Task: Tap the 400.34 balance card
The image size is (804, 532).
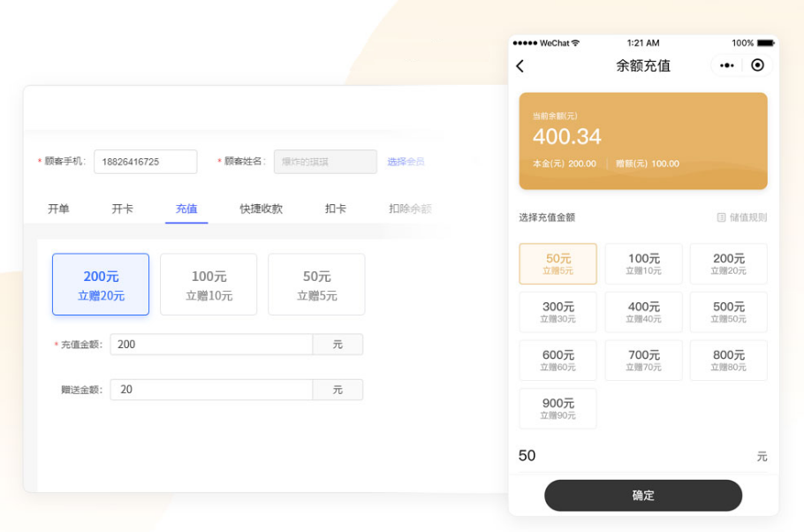Action: tap(643, 141)
